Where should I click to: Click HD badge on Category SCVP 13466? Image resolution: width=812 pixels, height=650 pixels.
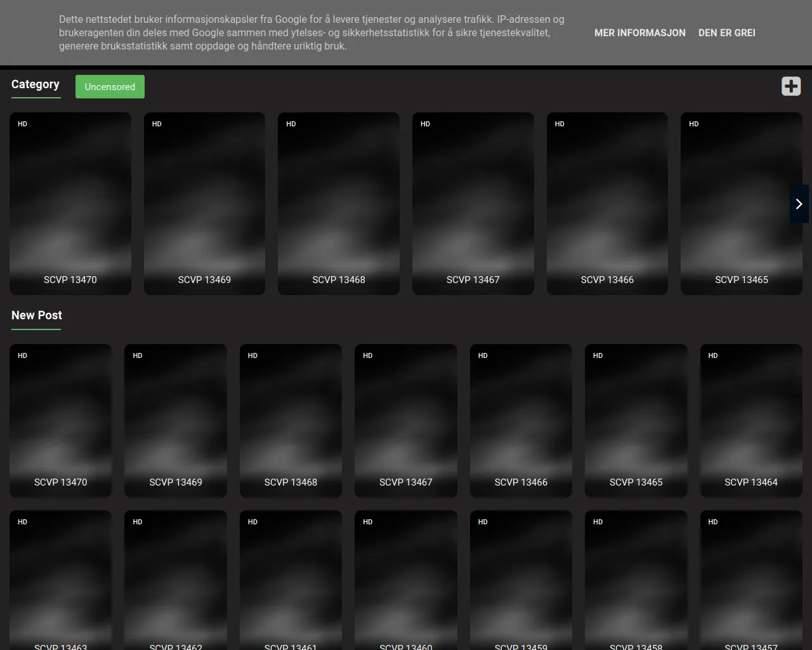click(560, 124)
